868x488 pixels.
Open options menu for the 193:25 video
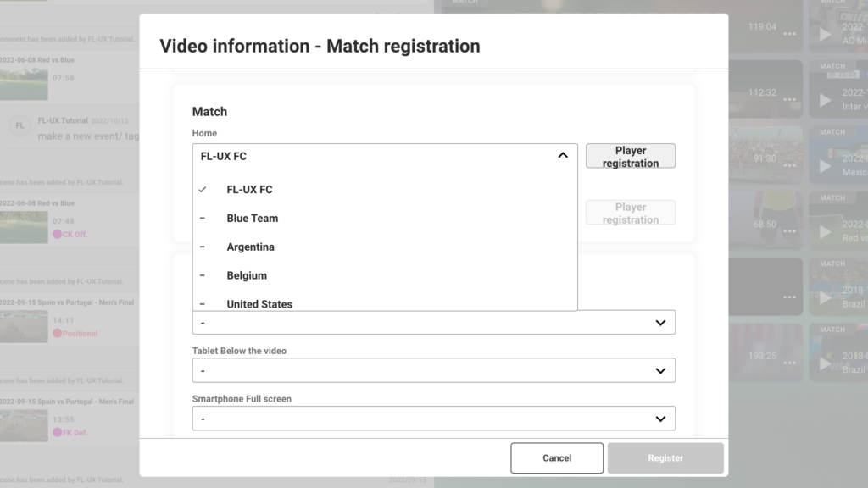click(789, 363)
